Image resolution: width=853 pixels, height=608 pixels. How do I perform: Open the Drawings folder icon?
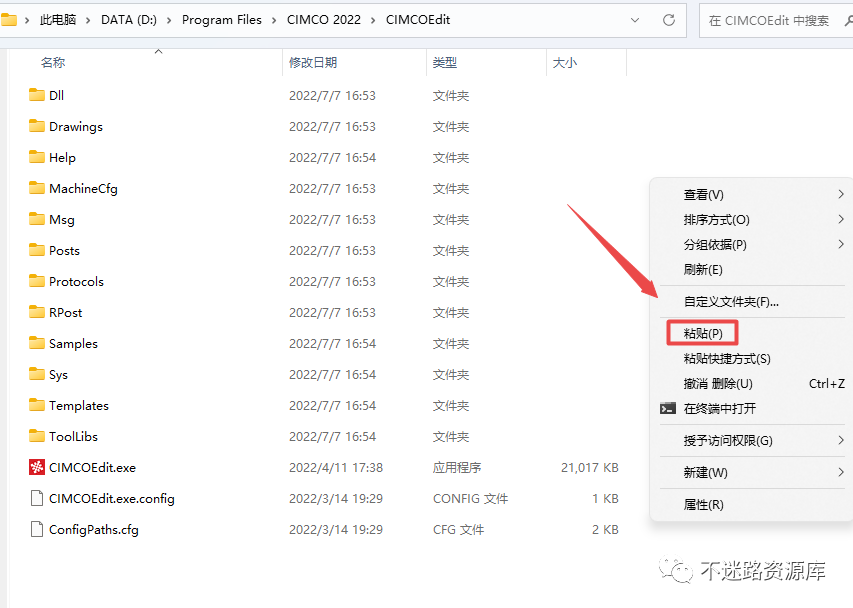(x=37, y=126)
